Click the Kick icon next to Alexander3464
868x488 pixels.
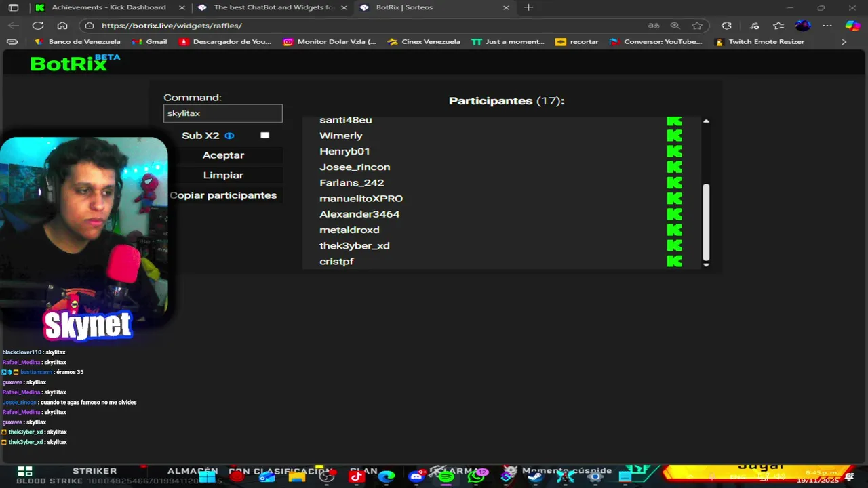[x=674, y=214]
